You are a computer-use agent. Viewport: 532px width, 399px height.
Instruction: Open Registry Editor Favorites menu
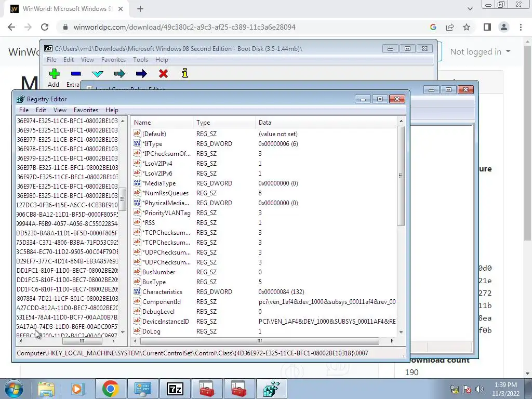[x=86, y=110]
